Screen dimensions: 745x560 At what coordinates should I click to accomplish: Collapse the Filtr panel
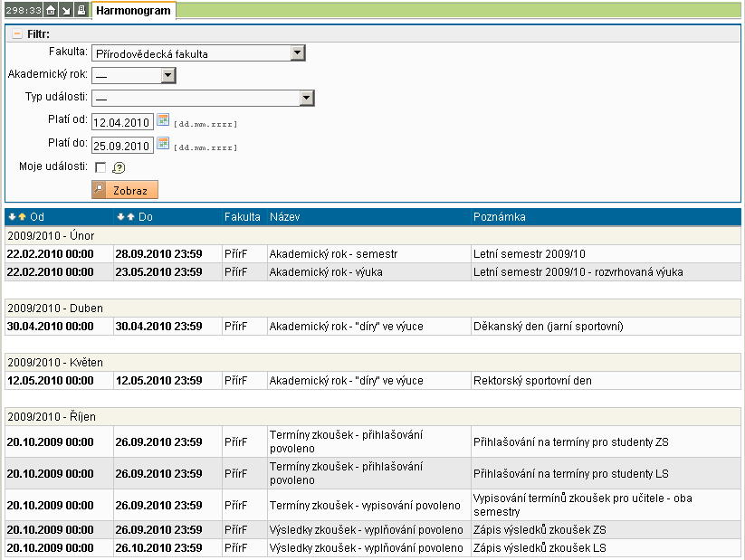16,34
